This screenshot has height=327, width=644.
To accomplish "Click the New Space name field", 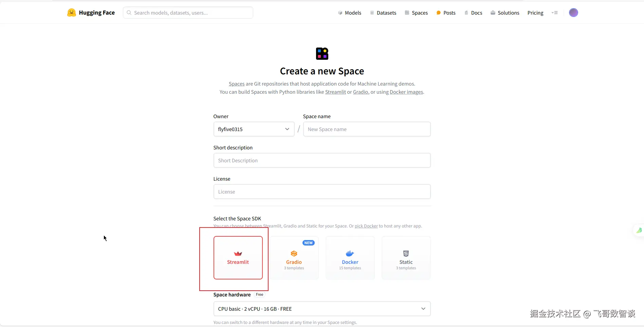I will pyautogui.click(x=367, y=129).
